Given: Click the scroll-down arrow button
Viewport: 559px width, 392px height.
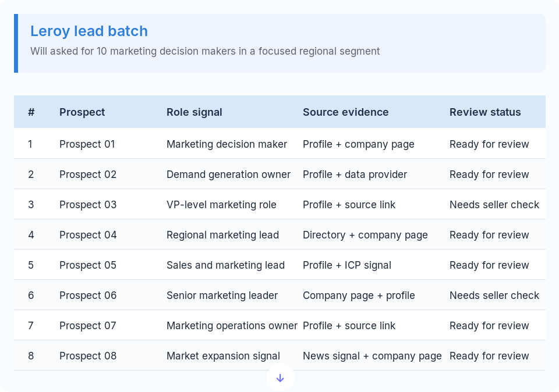Looking at the screenshot, I should 280,378.
